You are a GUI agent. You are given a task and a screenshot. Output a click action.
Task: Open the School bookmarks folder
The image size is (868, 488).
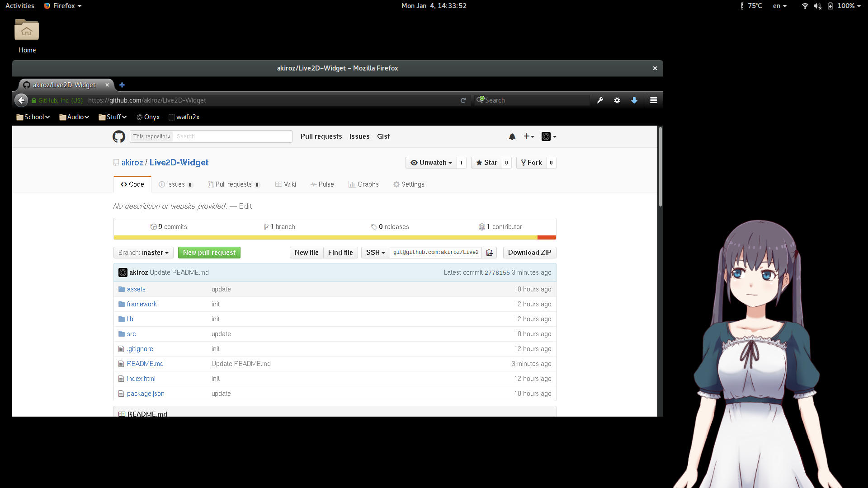pos(33,117)
